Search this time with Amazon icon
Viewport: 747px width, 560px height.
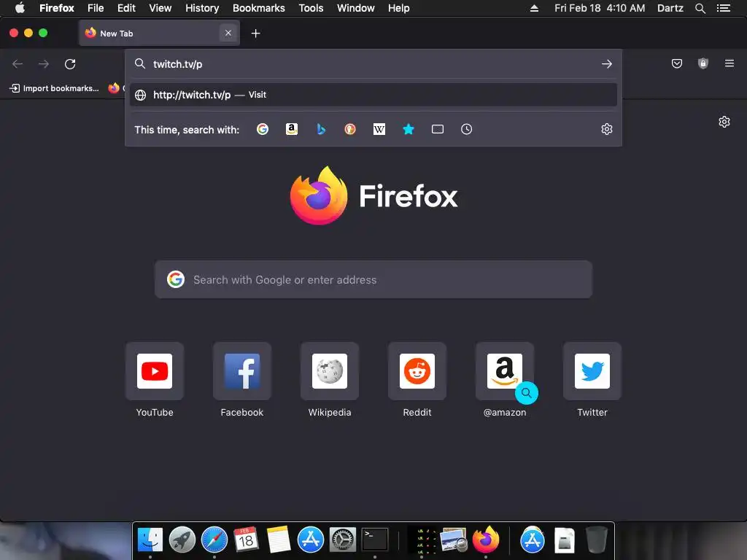click(292, 129)
